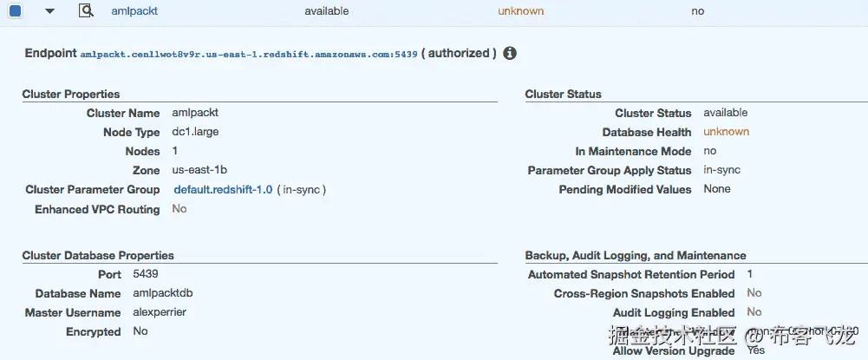868x360 pixels.
Task: Click the in-sync Parameter Group Apply Status
Action: pyautogui.click(x=721, y=170)
